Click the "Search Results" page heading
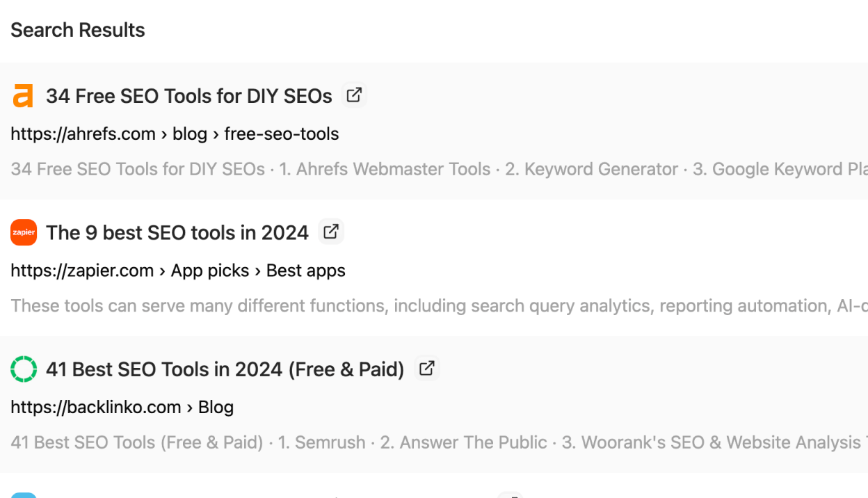This screenshot has width=868, height=498. click(x=77, y=29)
